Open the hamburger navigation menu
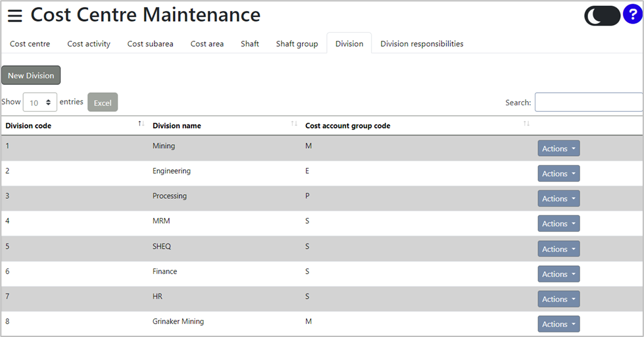644x337 pixels. click(14, 16)
